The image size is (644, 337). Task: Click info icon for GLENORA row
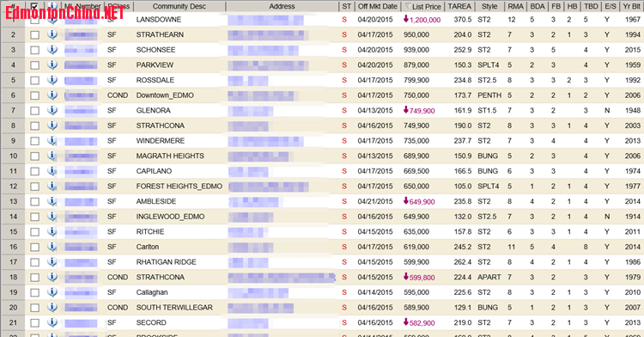(52, 110)
